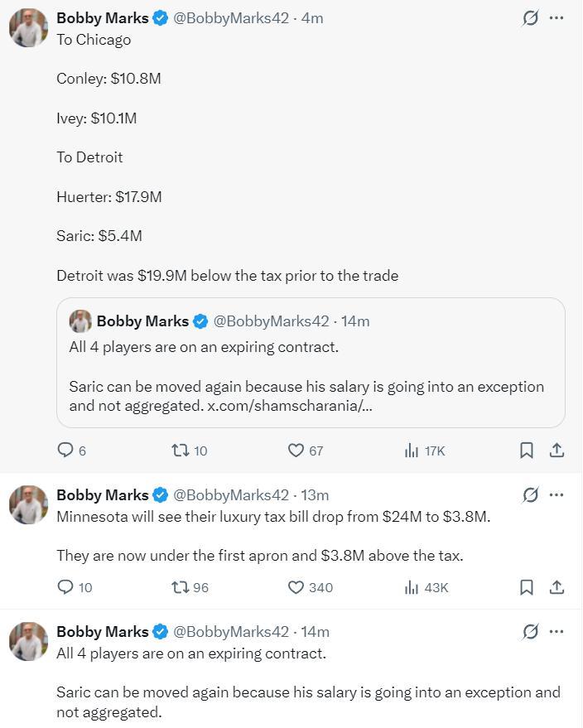Open Grok icon on top tweet

(530, 17)
